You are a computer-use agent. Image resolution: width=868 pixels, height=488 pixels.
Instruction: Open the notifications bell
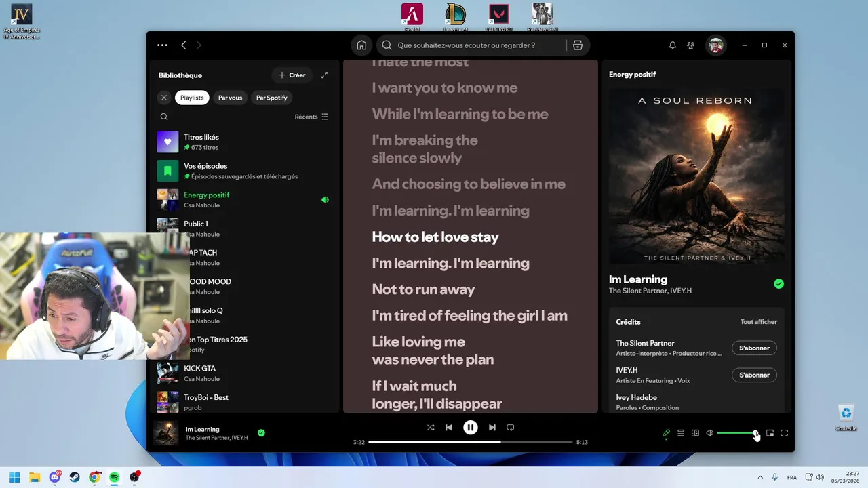click(673, 45)
